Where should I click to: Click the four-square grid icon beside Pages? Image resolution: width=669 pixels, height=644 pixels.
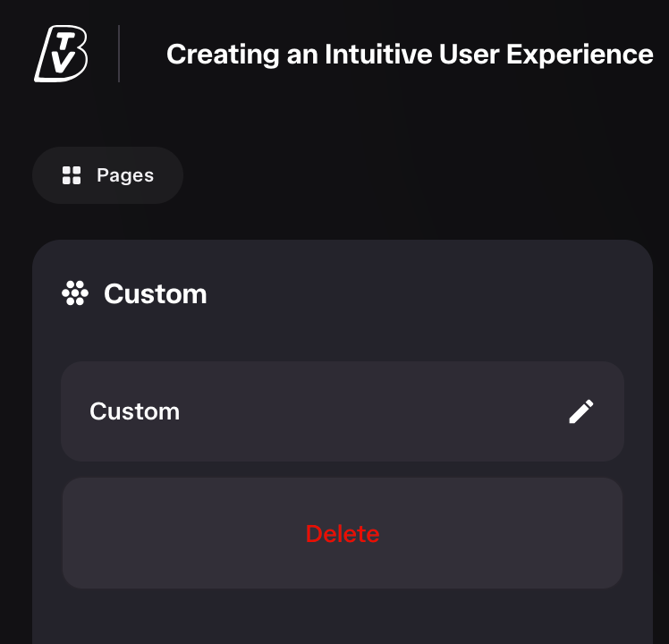point(72,175)
